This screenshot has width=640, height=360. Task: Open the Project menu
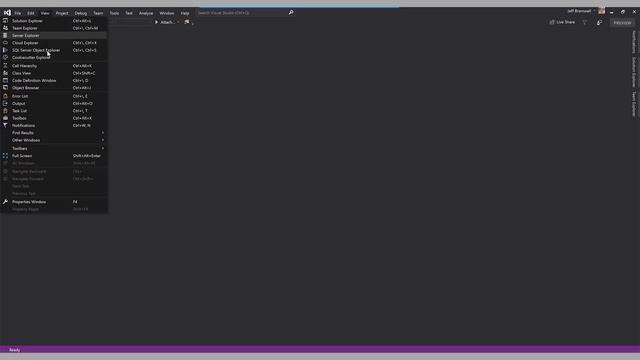point(62,13)
